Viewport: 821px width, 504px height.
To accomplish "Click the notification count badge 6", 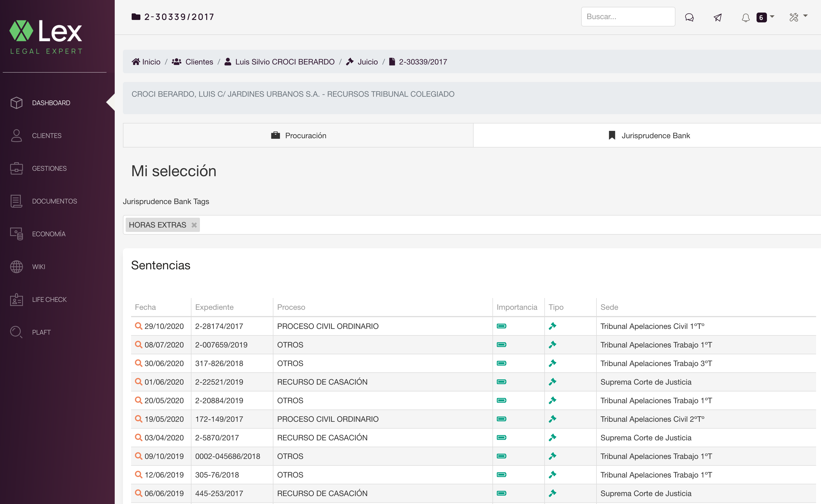I will pos(761,17).
